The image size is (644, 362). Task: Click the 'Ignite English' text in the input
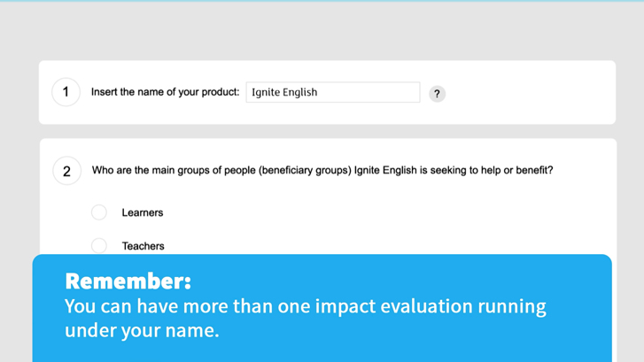pyautogui.click(x=284, y=92)
